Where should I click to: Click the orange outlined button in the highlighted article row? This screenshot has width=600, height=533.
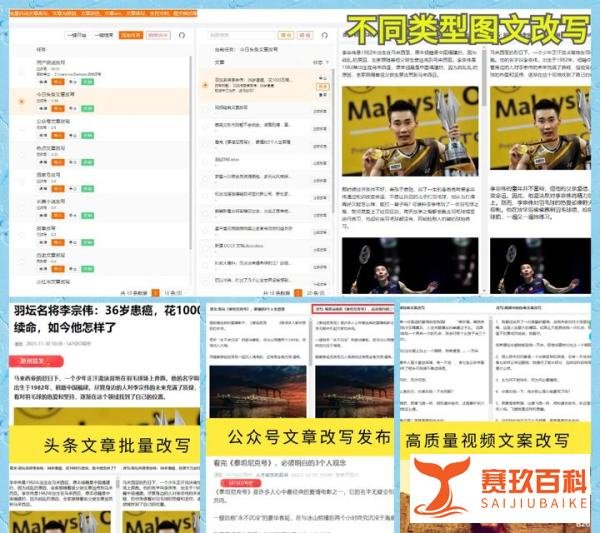tap(323, 86)
